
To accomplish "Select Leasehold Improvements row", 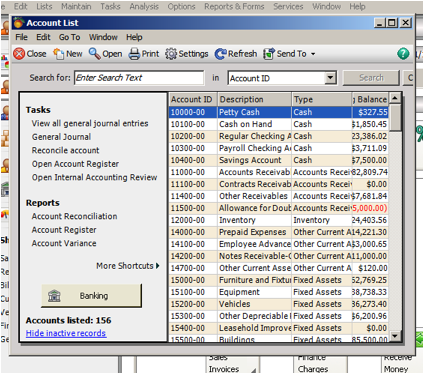I will 278,328.
